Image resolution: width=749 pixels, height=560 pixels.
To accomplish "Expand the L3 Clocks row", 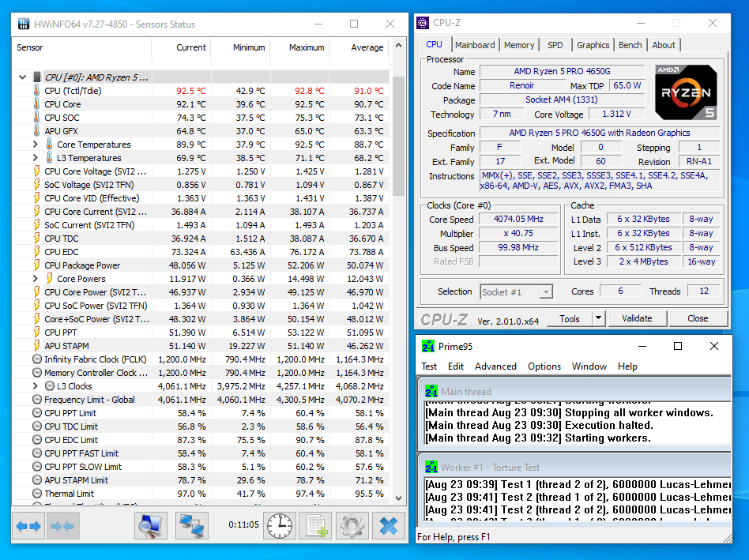I will 35,385.
